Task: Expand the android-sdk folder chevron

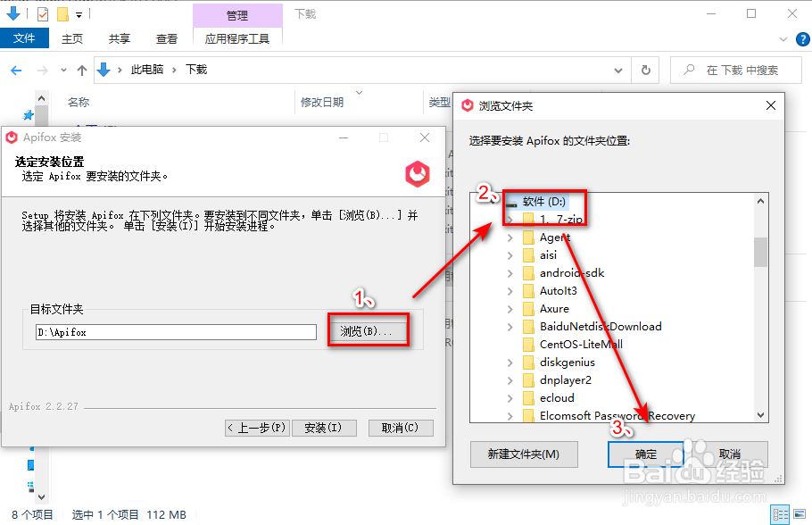Action: (x=510, y=273)
